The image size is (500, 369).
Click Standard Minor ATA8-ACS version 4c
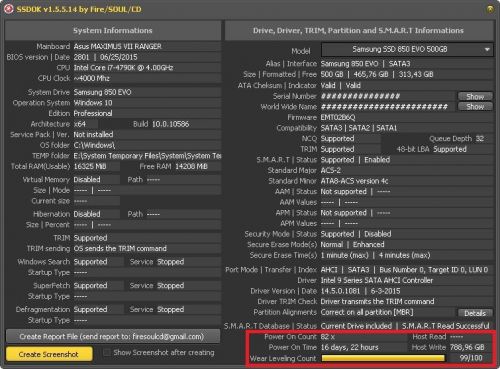click(x=354, y=181)
